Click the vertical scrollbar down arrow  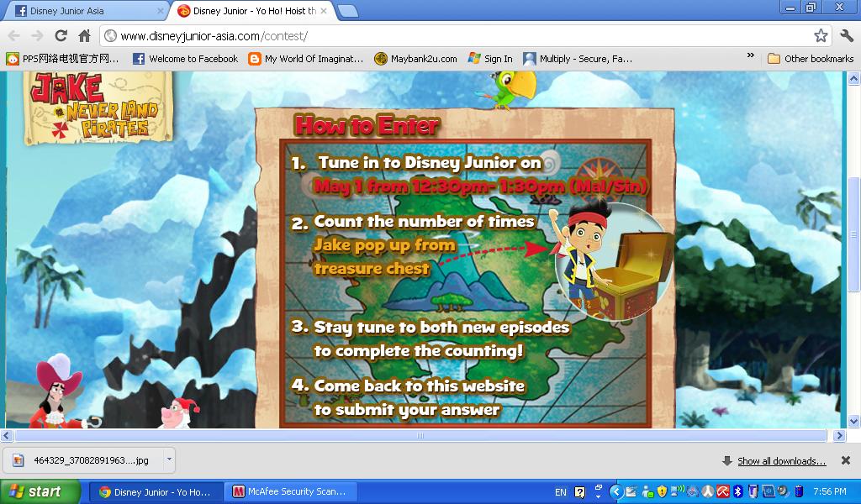853,421
